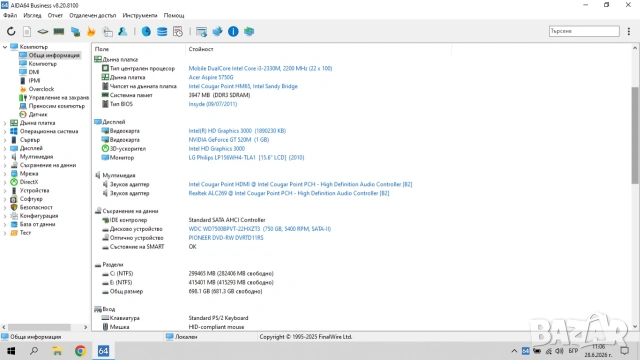Click the blue info circle icon
The width and height of the screenshot is (640, 360).
[233, 31]
